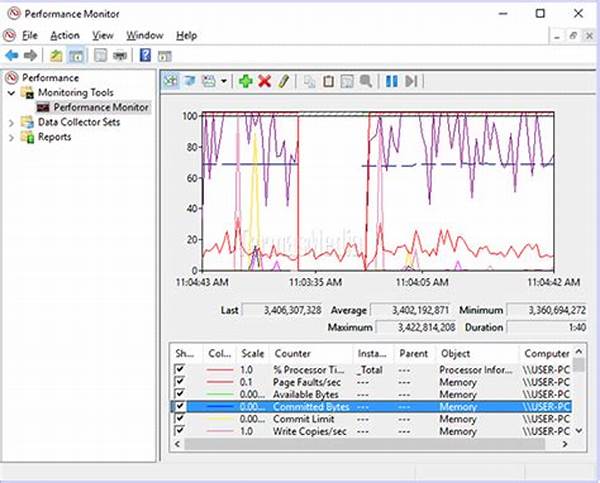Uncheck Available Bytes counter checkbox
The width and height of the screenshot is (600, 483).
[x=179, y=394]
